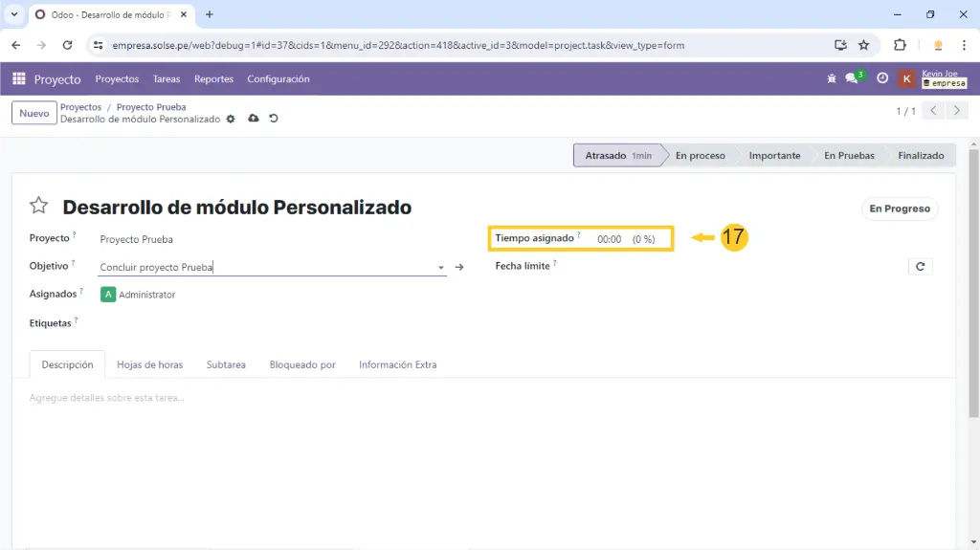Screen dimensions: 980x550
Task: Expand the Objetivo dropdown arrow
Action: [x=441, y=269]
